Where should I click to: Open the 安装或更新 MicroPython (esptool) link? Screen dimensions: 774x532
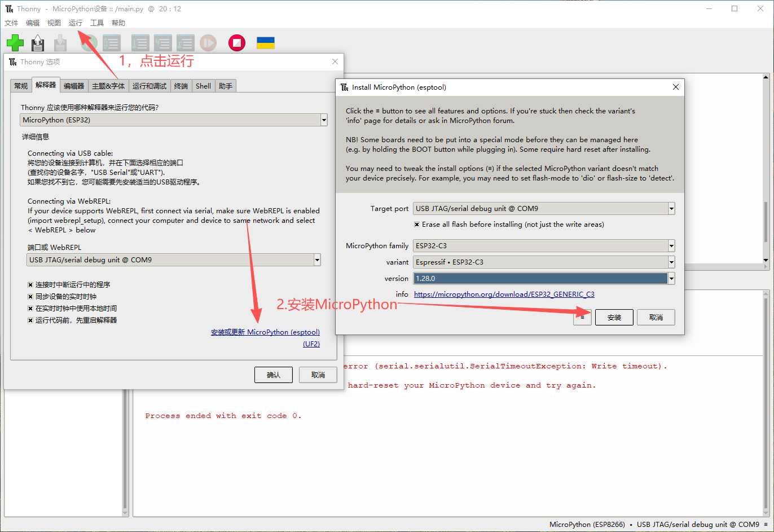point(265,332)
